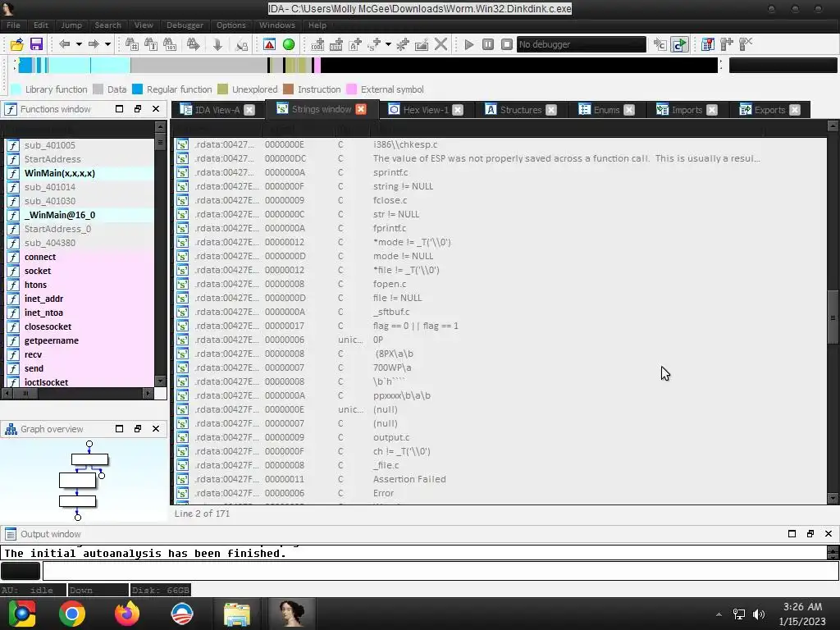Click the Functions window vertical scrollbar thumb
This screenshot has height=630, width=840.
pos(160,143)
